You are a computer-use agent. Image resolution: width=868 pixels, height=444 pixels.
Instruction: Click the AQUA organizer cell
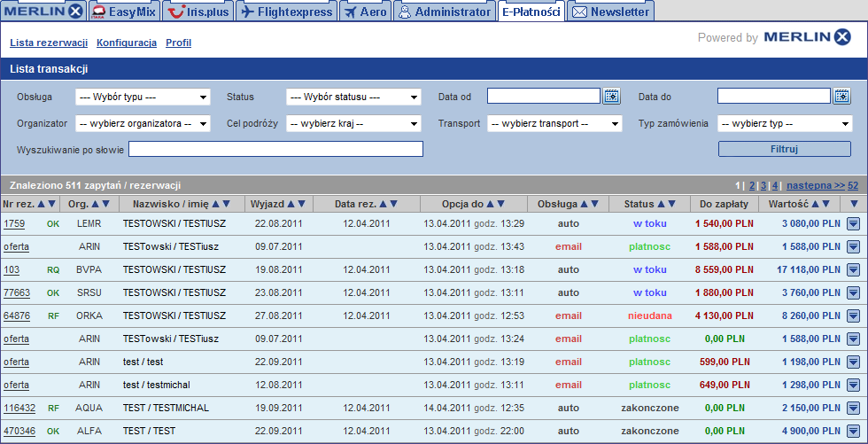[x=89, y=408]
